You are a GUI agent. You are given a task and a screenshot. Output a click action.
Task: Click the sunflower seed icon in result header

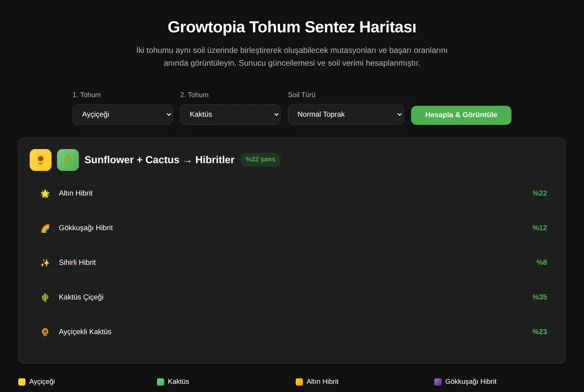40,160
